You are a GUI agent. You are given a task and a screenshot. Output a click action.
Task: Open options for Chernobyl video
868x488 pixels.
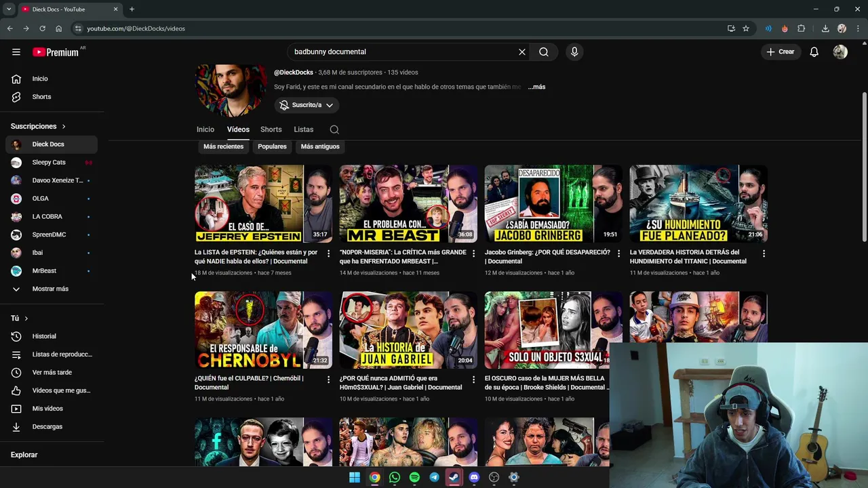click(329, 380)
